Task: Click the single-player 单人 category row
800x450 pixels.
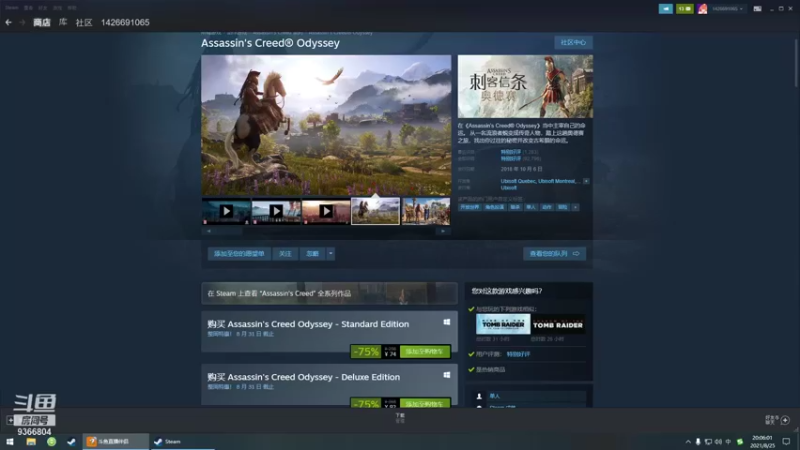Action: pyautogui.click(x=530, y=396)
